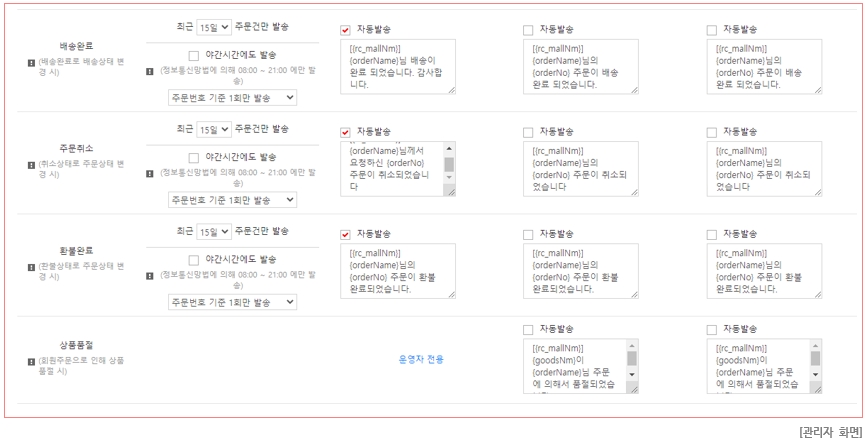Click the info icon beside 주문취소 status description

pyautogui.click(x=31, y=165)
